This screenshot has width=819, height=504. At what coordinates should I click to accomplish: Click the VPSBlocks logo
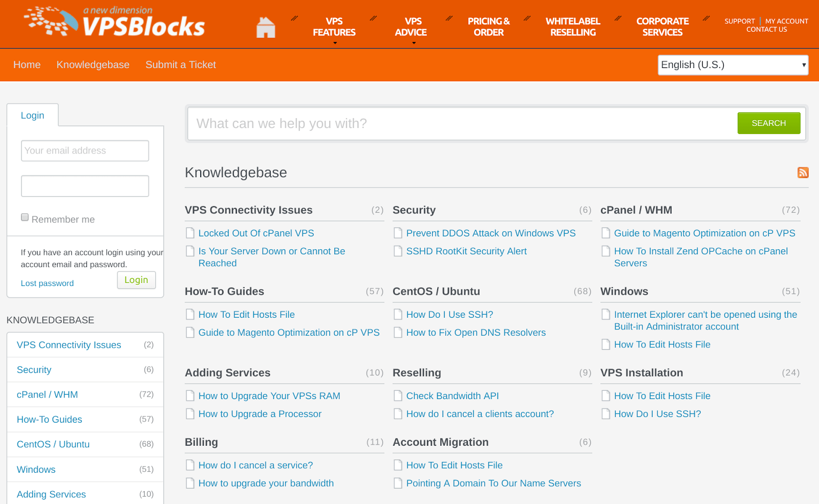[115, 22]
